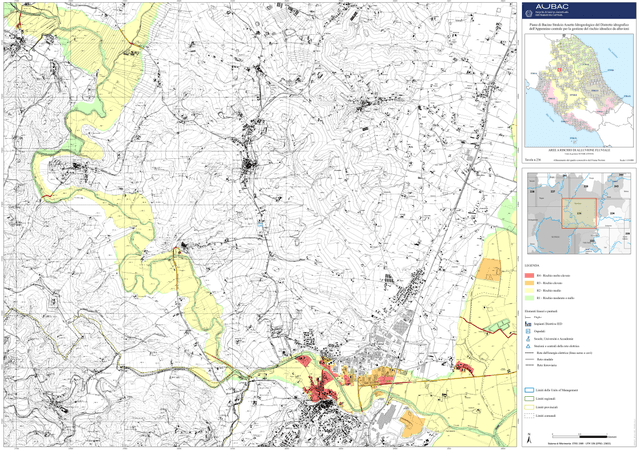Screen dimensions: 640x451
Task: Click the north arrow compass symbol
Action: (x=529, y=439)
